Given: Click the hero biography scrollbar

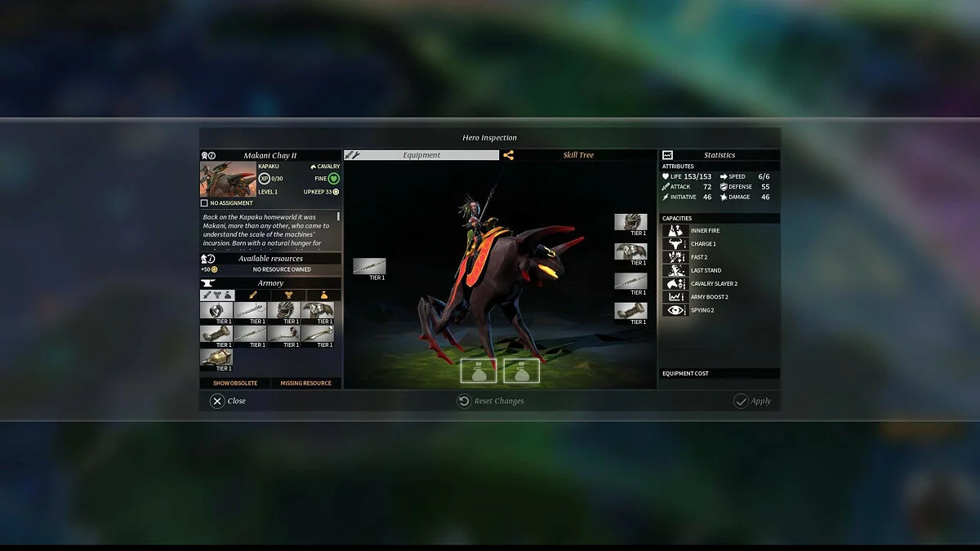Looking at the screenshot, I should coord(338,217).
